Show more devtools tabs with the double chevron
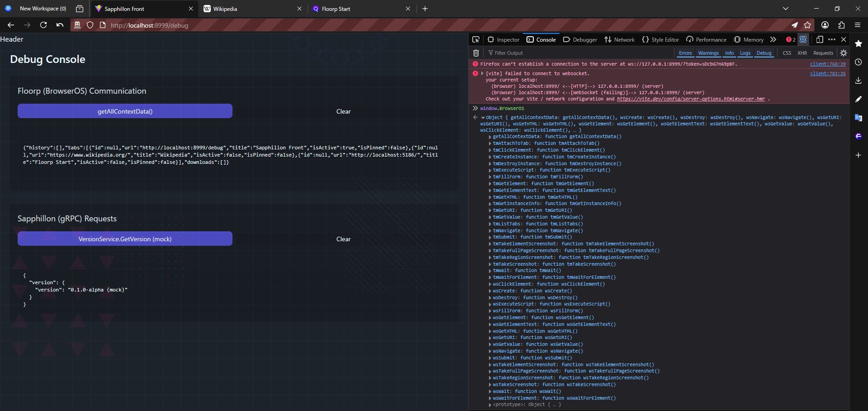 point(773,39)
